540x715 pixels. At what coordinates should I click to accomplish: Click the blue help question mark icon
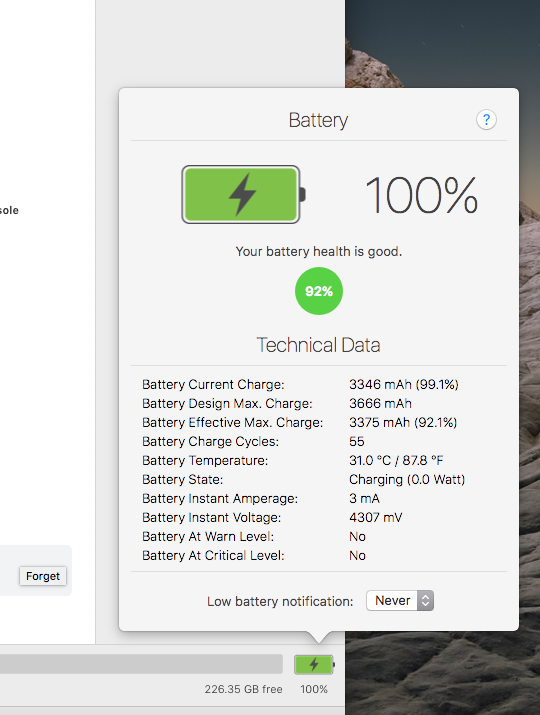pyautogui.click(x=486, y=120)
